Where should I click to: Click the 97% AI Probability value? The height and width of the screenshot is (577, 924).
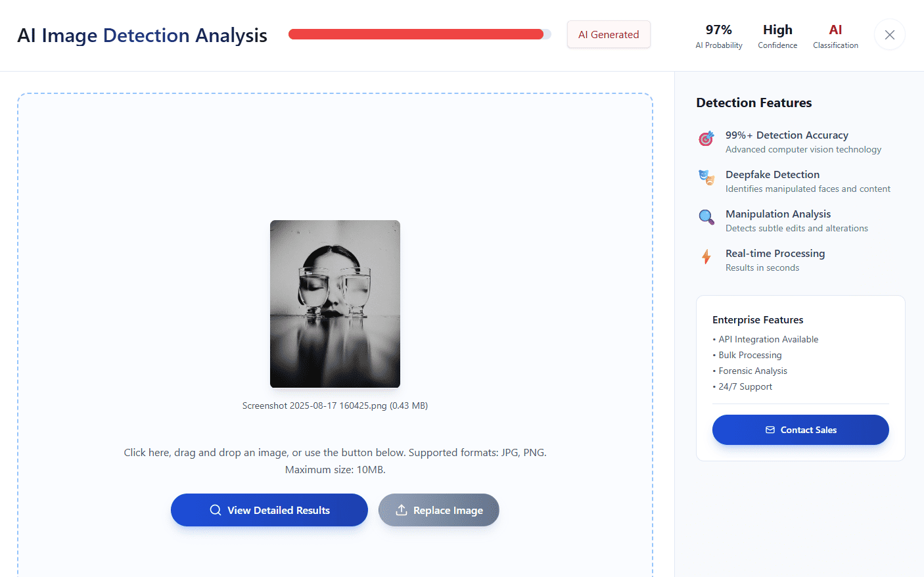(x=719, y=30)
